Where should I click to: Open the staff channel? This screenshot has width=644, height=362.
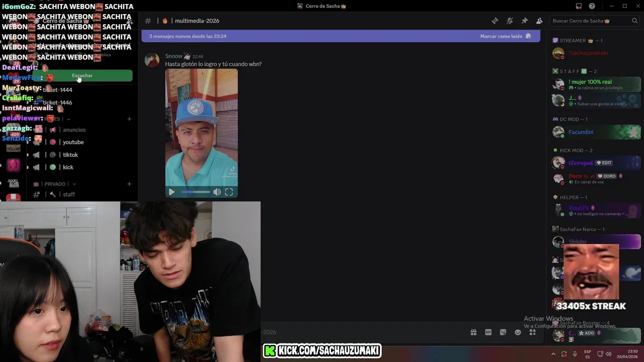point(68,195)
